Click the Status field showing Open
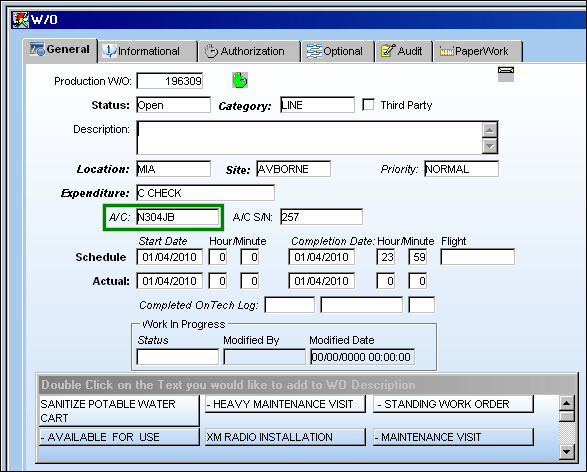The width and height of the screenshot is (587, 472). click(x=173, y=105)
